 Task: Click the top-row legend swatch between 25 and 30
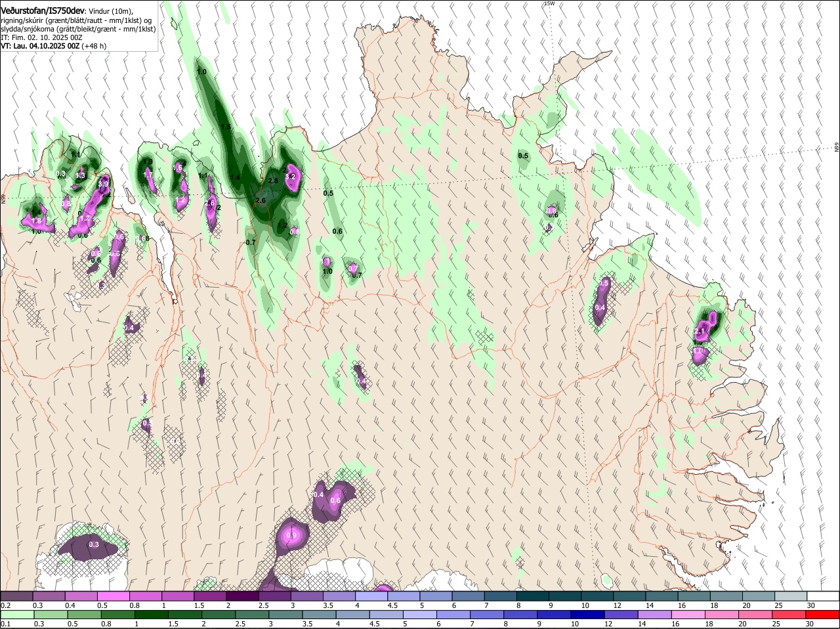tap(789, 596)
